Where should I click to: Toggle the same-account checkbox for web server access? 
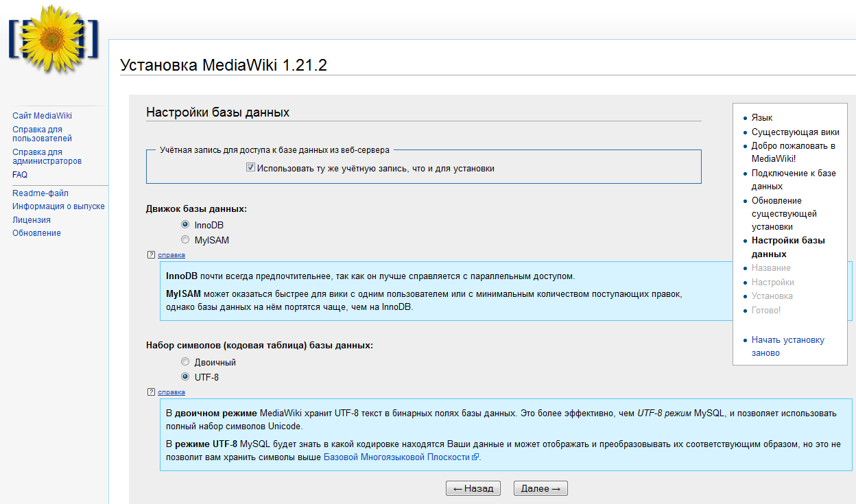coord(250,167)
